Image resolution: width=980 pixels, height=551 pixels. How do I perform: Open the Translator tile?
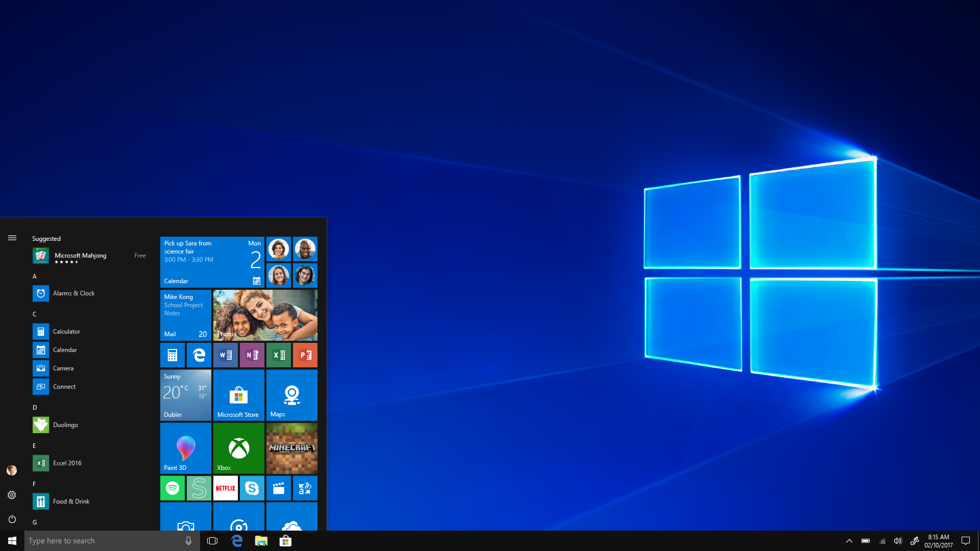pyautogui.click(x=305, y=488)
